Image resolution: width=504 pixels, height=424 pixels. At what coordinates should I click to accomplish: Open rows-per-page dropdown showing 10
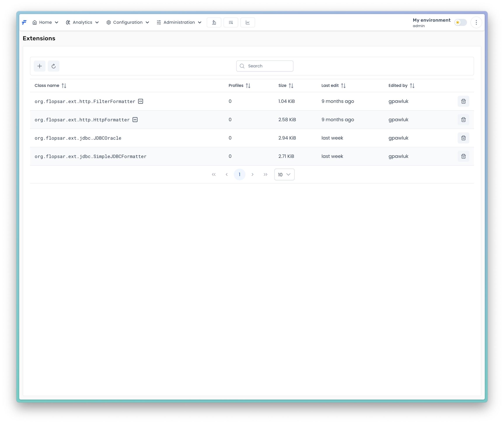[284, 174]
